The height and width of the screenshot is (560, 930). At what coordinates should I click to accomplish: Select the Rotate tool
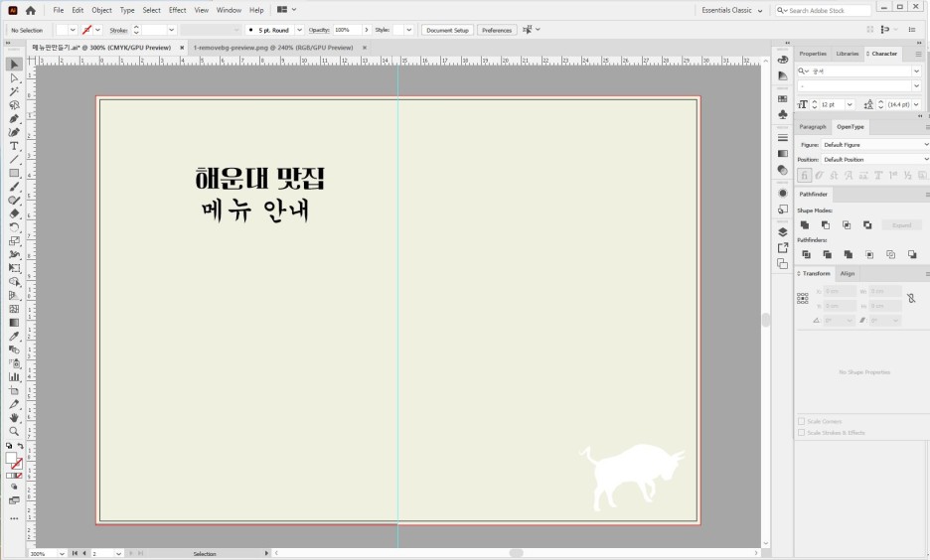click(x=14, y=227)
